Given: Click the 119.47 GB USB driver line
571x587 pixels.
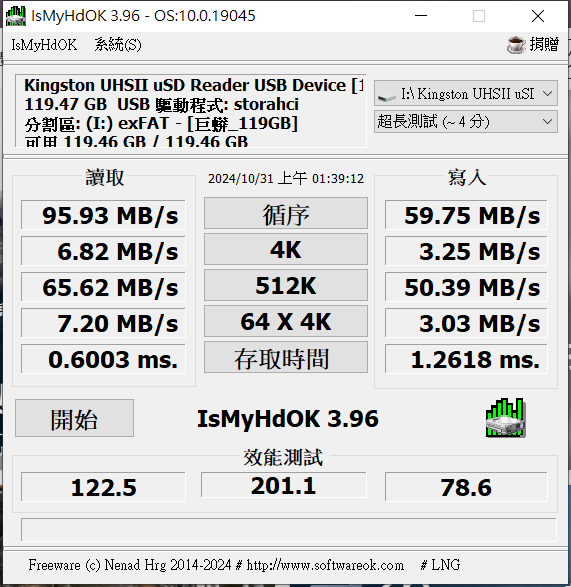Looking at the screenshot, I should tap(161, 104).
